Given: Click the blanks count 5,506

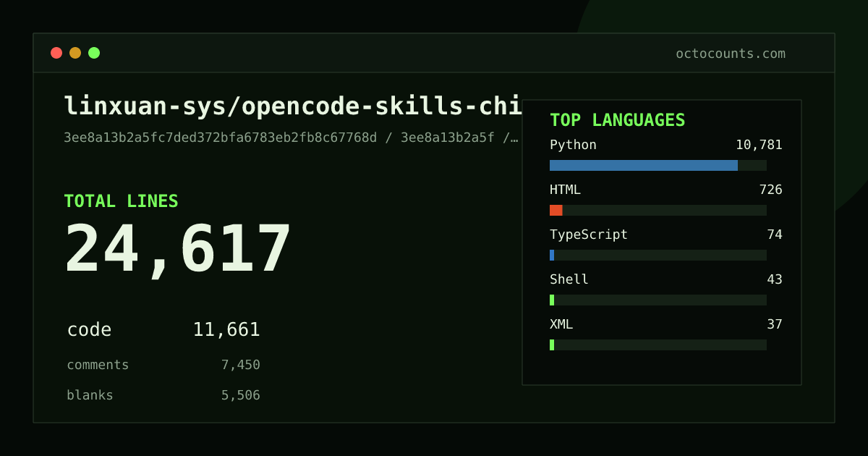Looking at the screenshot, I should pos(241,395).
